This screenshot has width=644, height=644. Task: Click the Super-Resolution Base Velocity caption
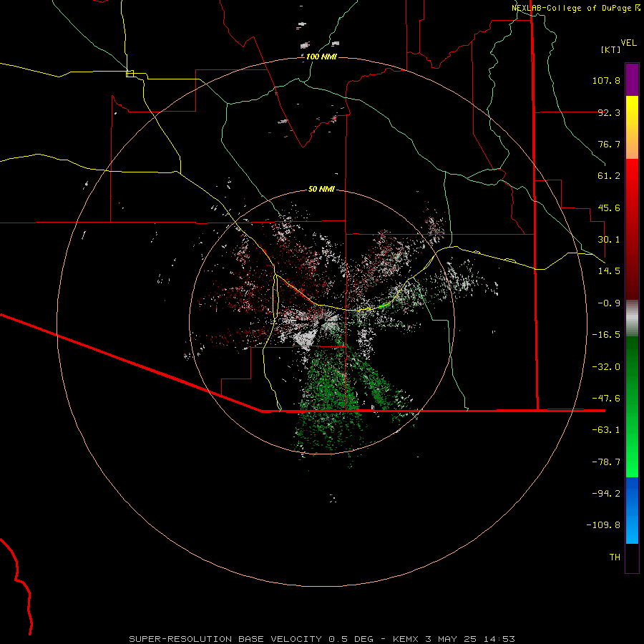[321, 639]
